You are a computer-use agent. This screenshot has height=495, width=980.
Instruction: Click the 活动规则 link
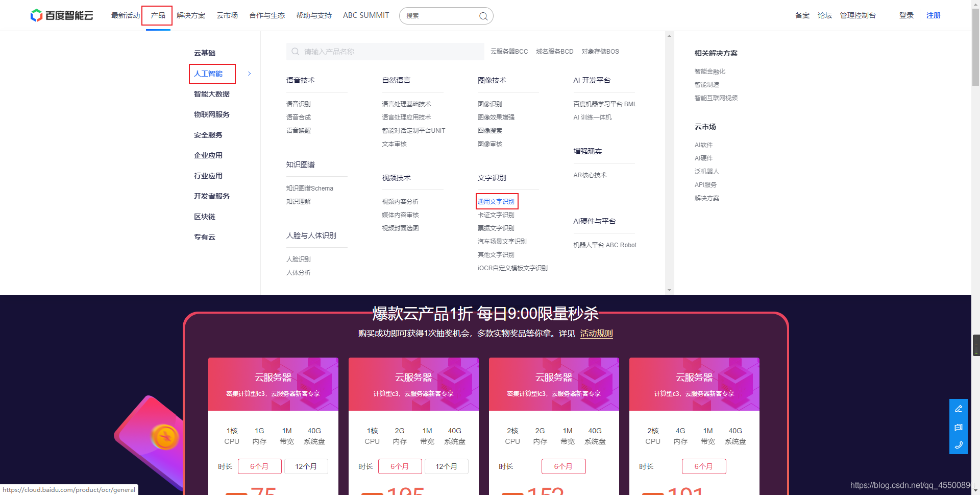tap(597, 333)
